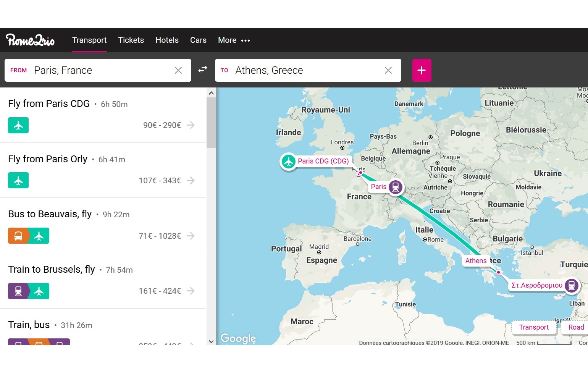
Task: Select Train, bus 31h 26m route
Action: pos(103,327)
